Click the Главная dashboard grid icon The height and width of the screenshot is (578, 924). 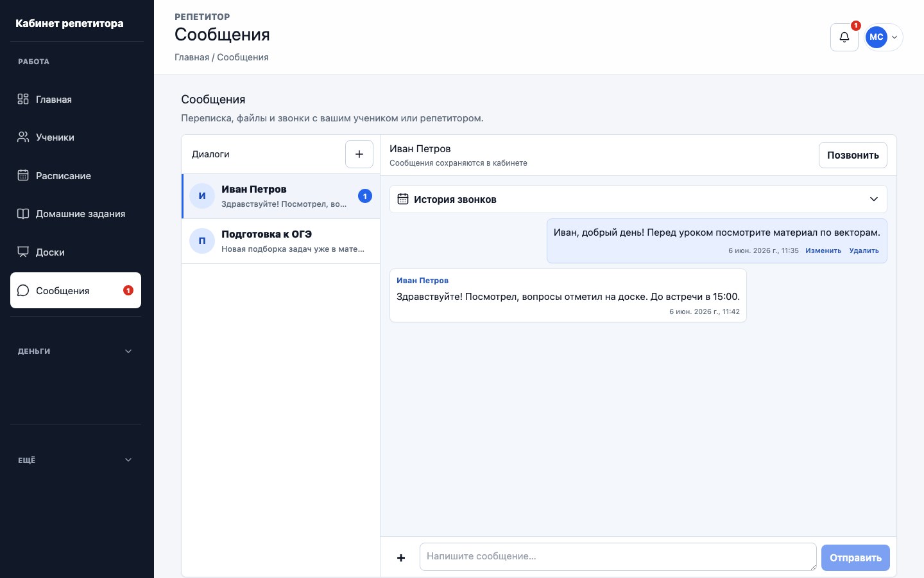tap(23, 99)
